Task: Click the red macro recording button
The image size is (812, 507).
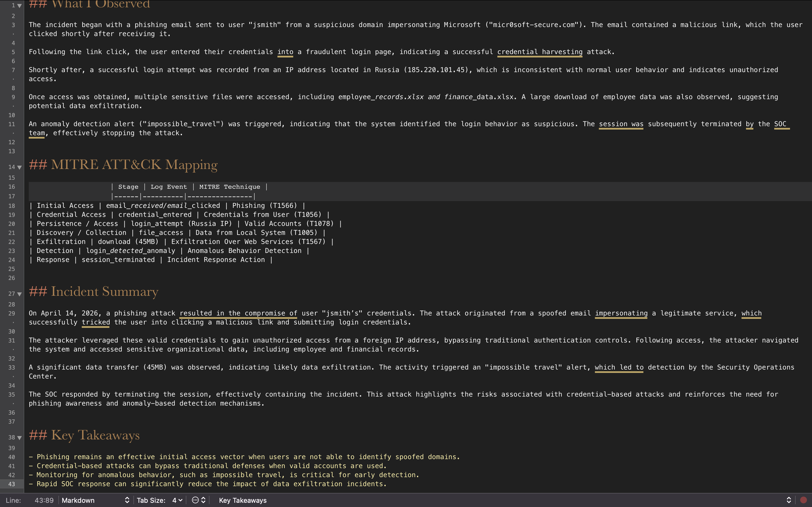Action: 803,500
